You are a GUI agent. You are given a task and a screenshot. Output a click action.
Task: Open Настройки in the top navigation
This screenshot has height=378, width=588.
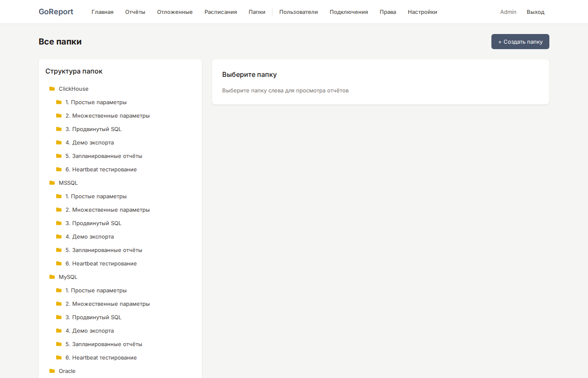422,12
